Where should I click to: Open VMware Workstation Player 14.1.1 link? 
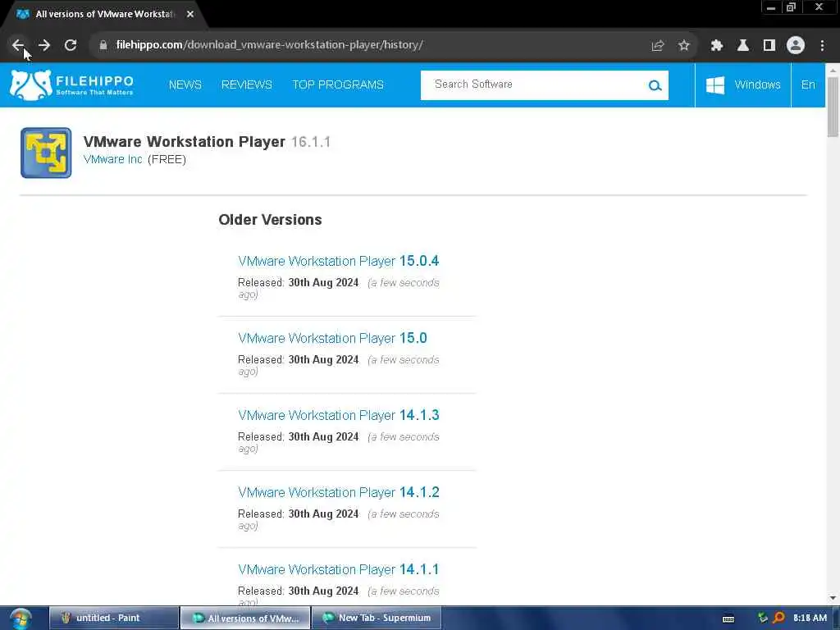pyautogui.click(x=339, y=569)
